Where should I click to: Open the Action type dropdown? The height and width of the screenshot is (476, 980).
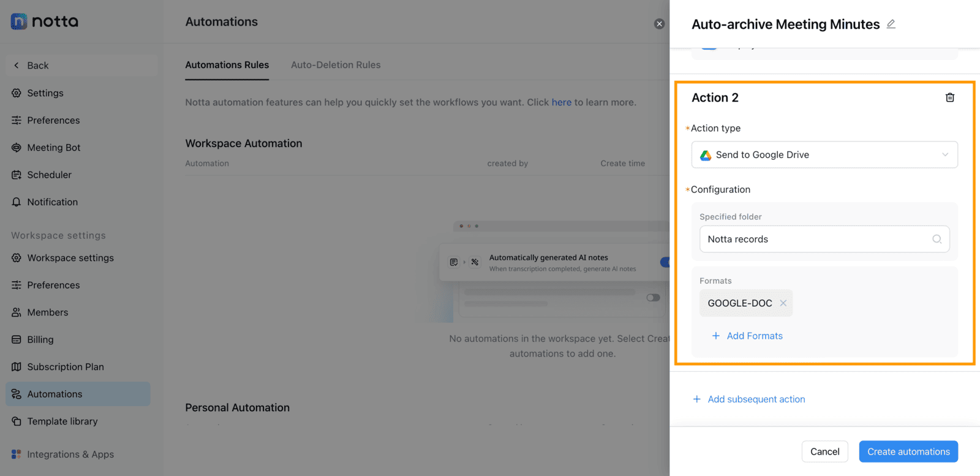click(x=824, y=155)
